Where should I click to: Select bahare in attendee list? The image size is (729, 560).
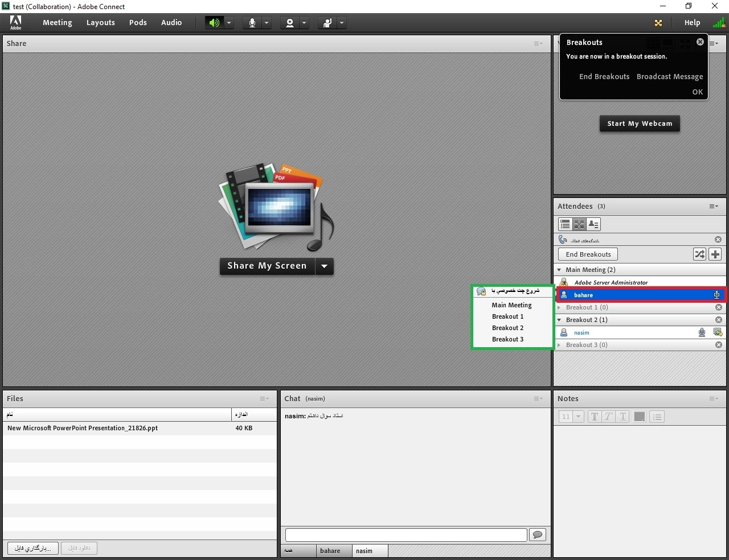[x=640, y=295]
